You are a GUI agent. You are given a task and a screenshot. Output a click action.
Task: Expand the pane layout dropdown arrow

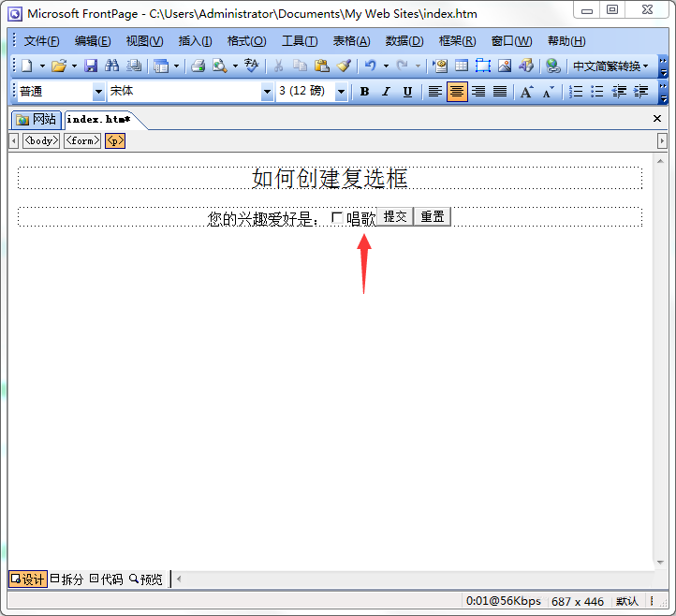[176, 66]
